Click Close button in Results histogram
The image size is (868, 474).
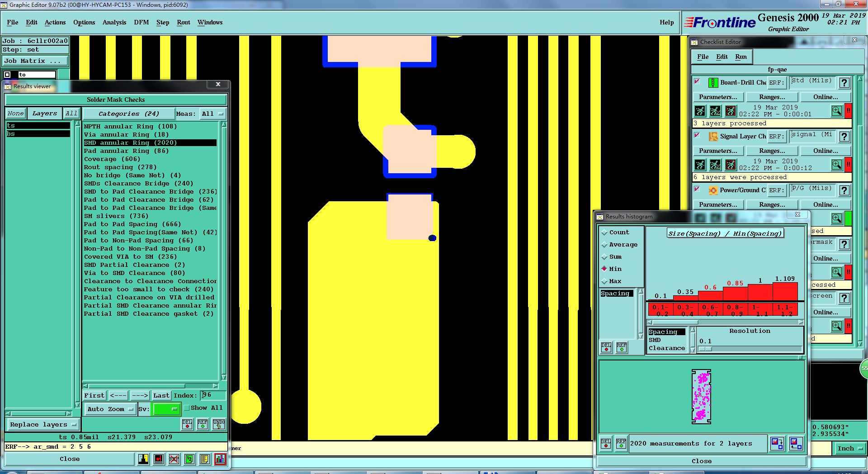click(x=701, y=461)
